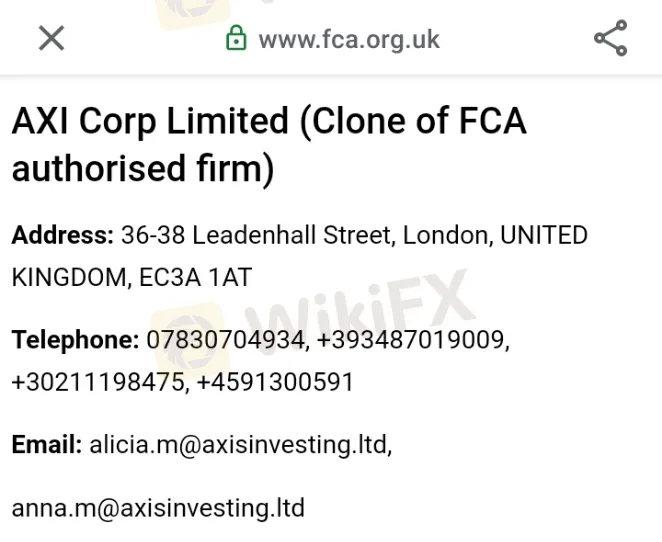Click the www.fca.org.uk address bar URL

click(x=348, y=40)
